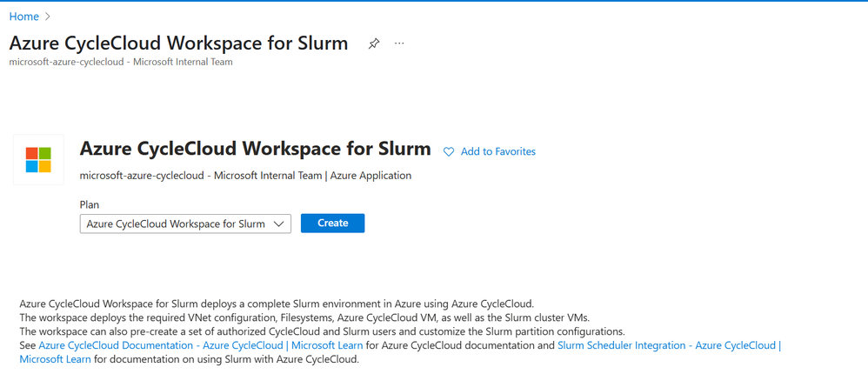Click the product heading next to the logo
The width and height of the screenshot is (868, 374).
coord(255,148)
